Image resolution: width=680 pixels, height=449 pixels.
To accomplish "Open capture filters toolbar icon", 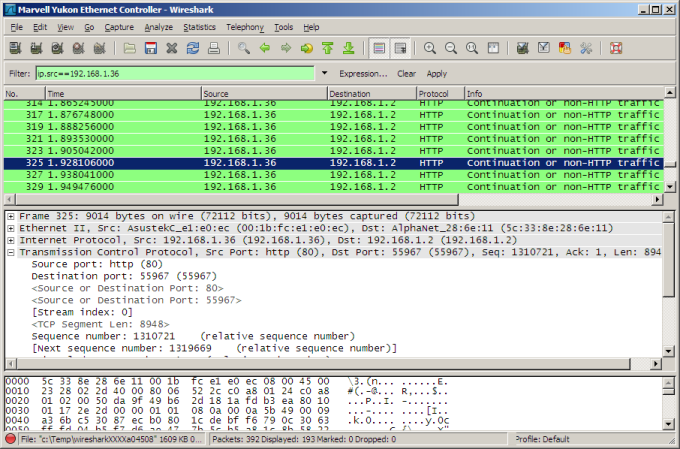I will coord(523,48).
